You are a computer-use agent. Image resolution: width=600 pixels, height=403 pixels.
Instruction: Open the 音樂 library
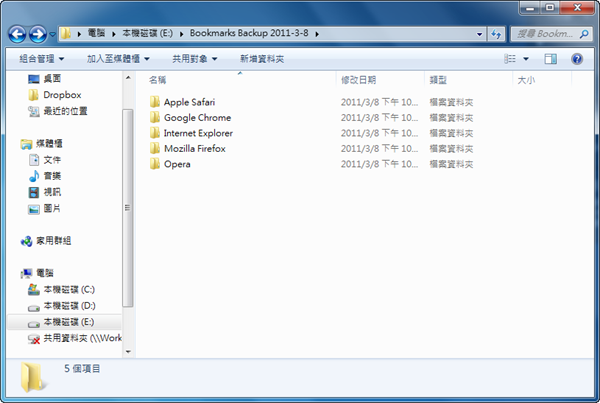[x=52, y=176]
